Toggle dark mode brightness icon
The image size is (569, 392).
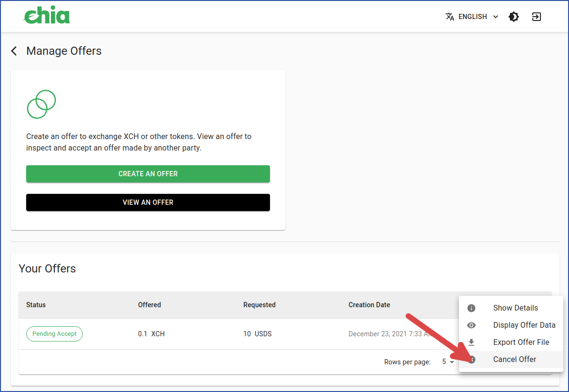tap(513, 17)
